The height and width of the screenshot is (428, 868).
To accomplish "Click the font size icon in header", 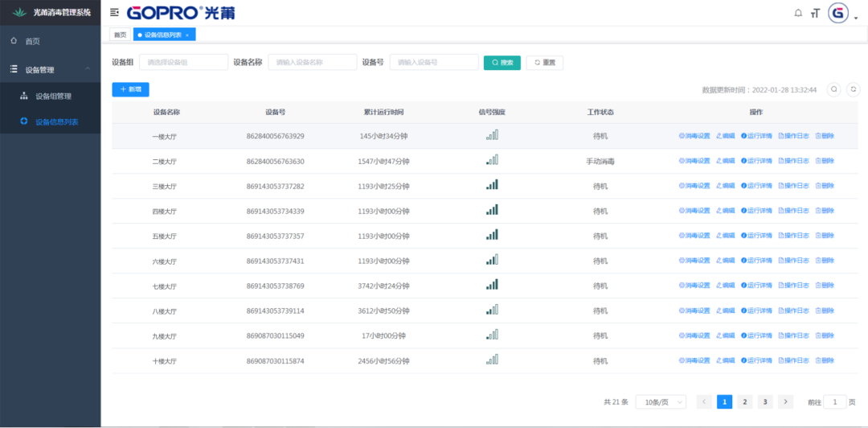I will (x=814, y=14).
